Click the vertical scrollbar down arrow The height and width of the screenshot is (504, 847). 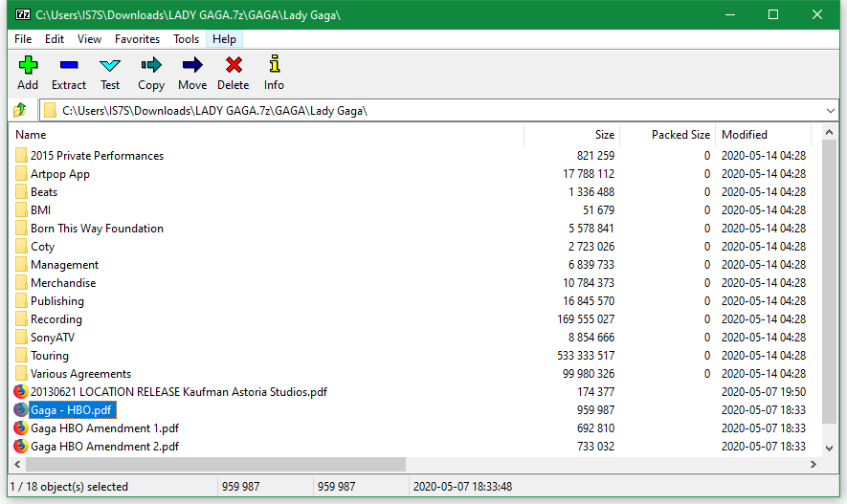(829, 447)
